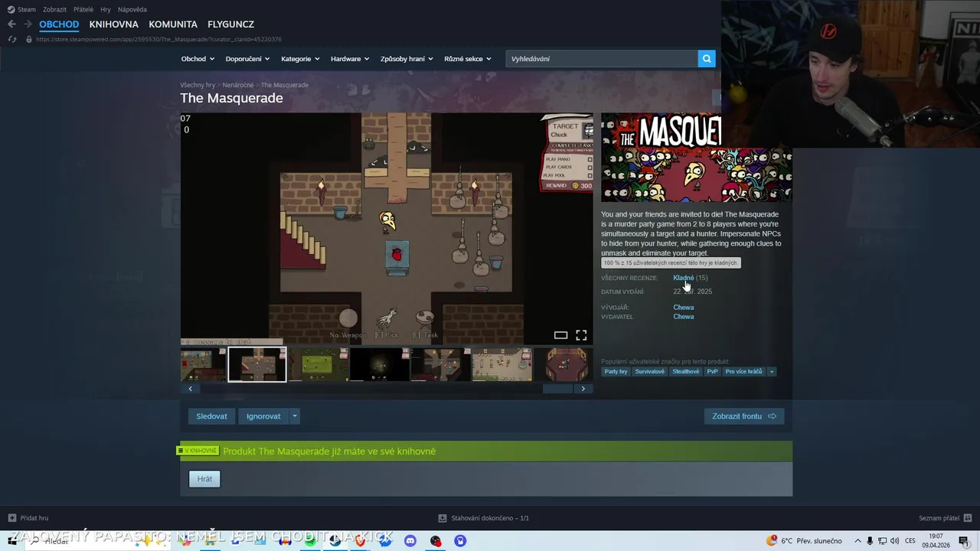Open the Přátelé menu
980x551 pixels.
point(83,9)
